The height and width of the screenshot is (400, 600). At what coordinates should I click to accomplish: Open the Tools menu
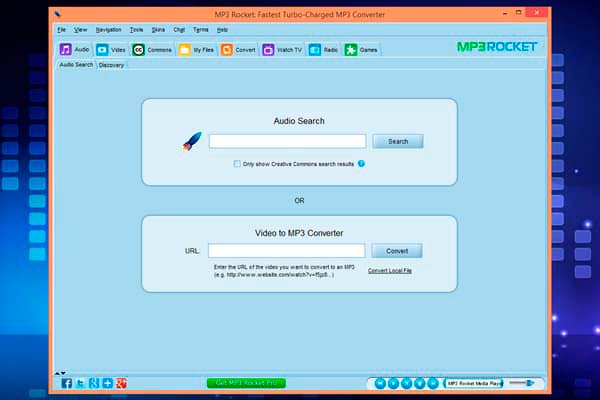[136, 30]
